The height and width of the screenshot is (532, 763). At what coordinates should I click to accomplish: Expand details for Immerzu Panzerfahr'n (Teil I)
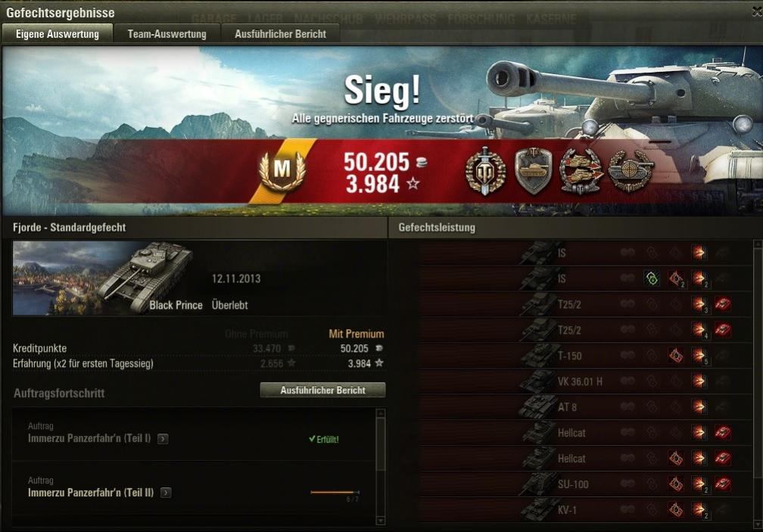pos(163,439)
